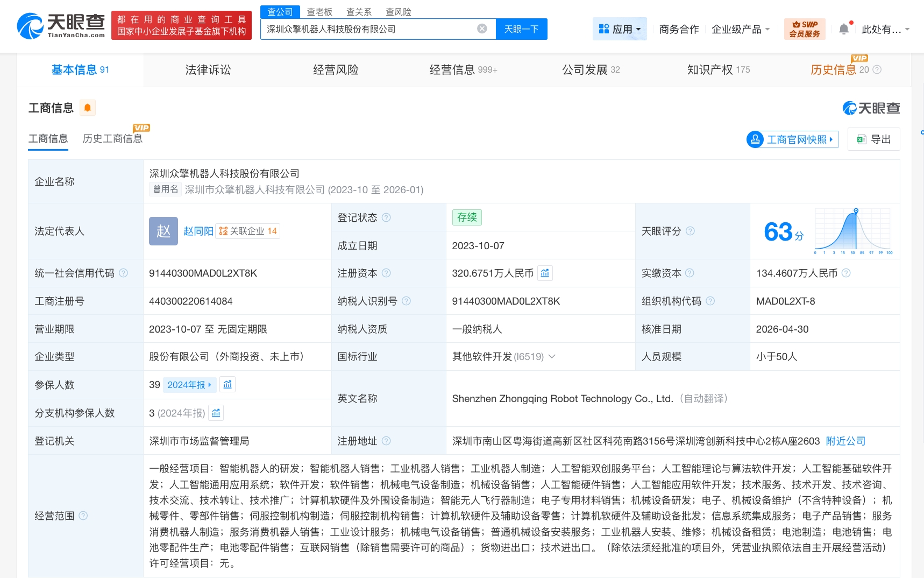Open the help icon next to 组织机构代码
This screenshot has height=578, width=924.
click(x=710, y=301)
